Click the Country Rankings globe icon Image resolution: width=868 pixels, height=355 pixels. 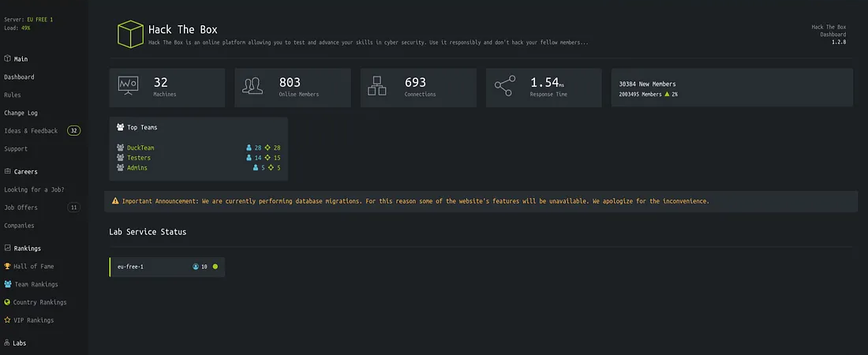[x=8, y=302]
